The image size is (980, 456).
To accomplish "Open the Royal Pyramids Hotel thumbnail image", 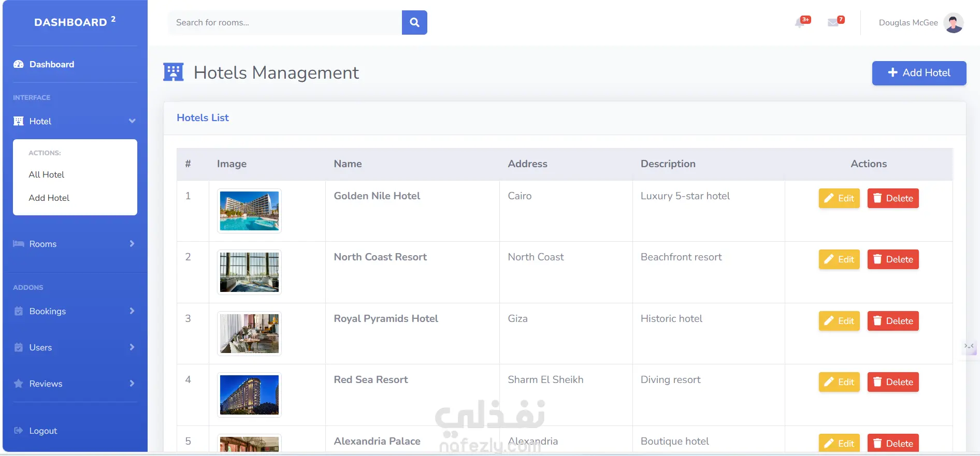I will [249, 333].
